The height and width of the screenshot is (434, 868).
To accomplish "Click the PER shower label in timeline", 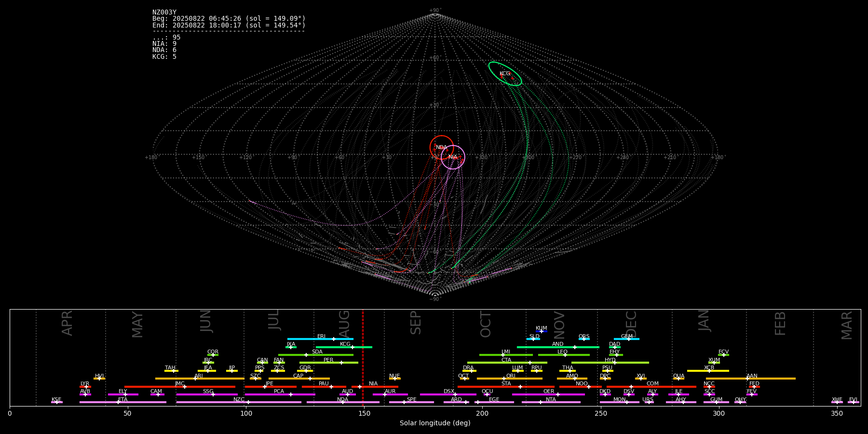I will [x=328, y=360].
